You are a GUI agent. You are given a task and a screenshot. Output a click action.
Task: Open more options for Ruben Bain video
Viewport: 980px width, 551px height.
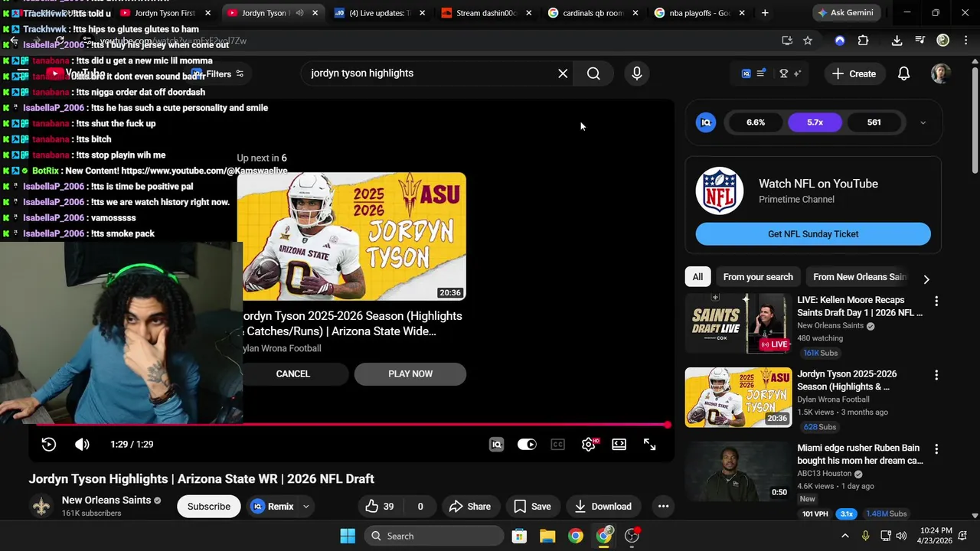[x=936, y=449]
